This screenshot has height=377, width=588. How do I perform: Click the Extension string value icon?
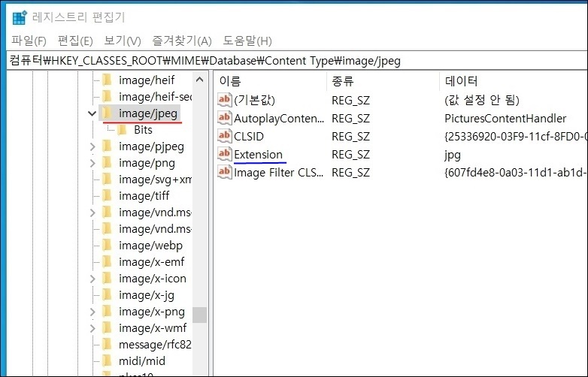point(224,154)
